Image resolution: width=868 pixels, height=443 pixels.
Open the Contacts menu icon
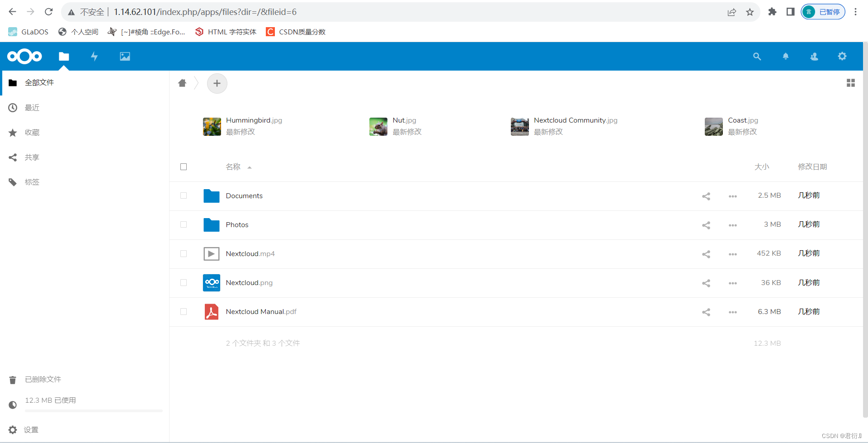pos(814,56)
